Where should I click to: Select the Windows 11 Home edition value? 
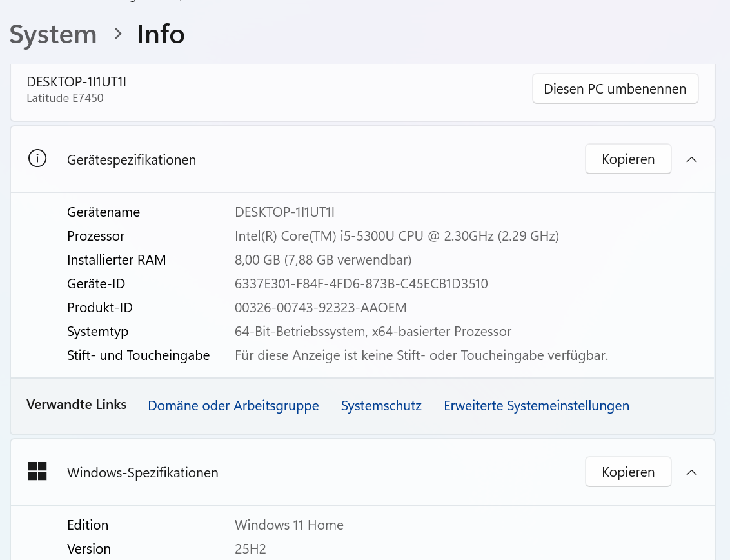[289, 525]
